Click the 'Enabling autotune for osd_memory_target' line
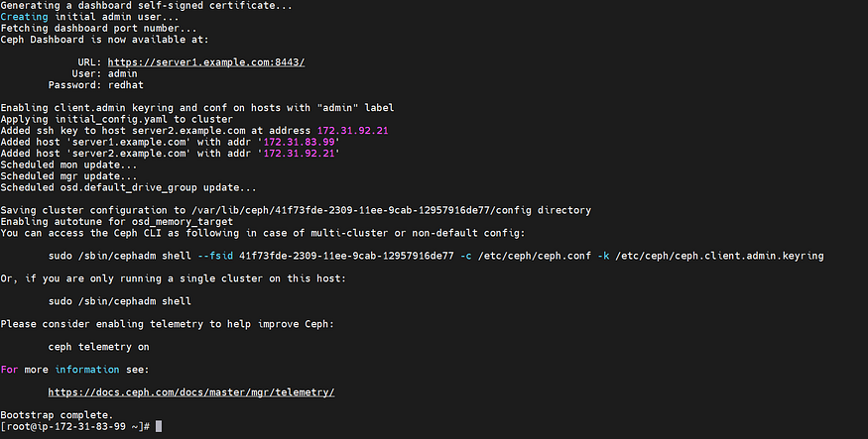The image size is (868, 439). (x=117, y=222)
